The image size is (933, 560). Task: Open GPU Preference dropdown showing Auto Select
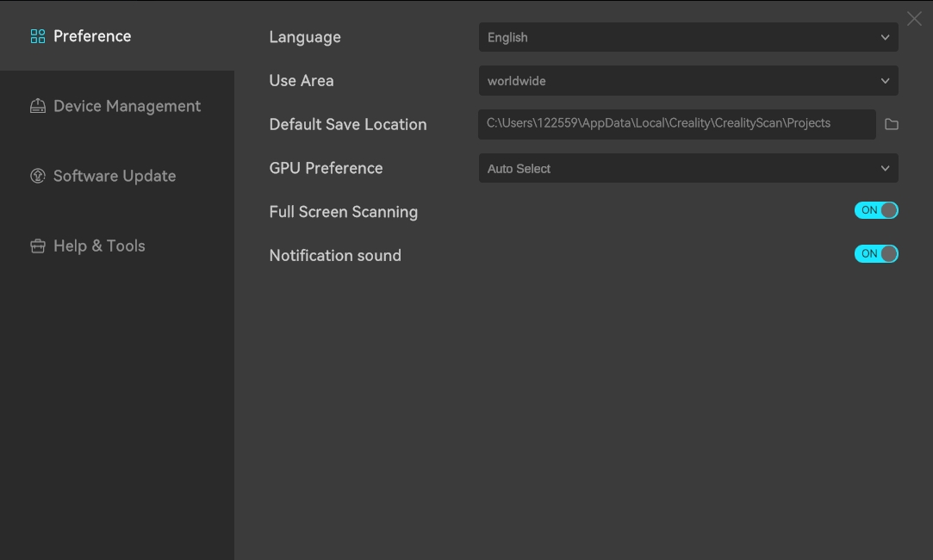pyautogui.click(x=688, y=168)
